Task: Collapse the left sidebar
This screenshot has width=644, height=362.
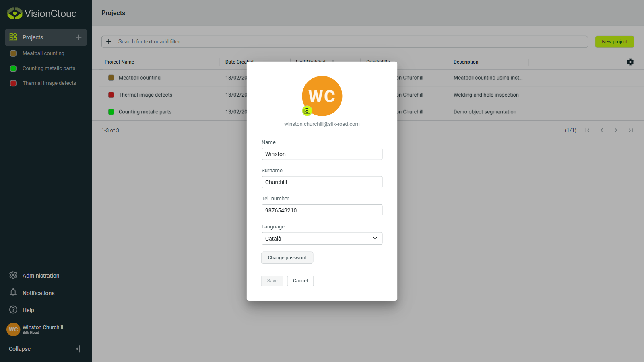Action: [x=78, y=349]
